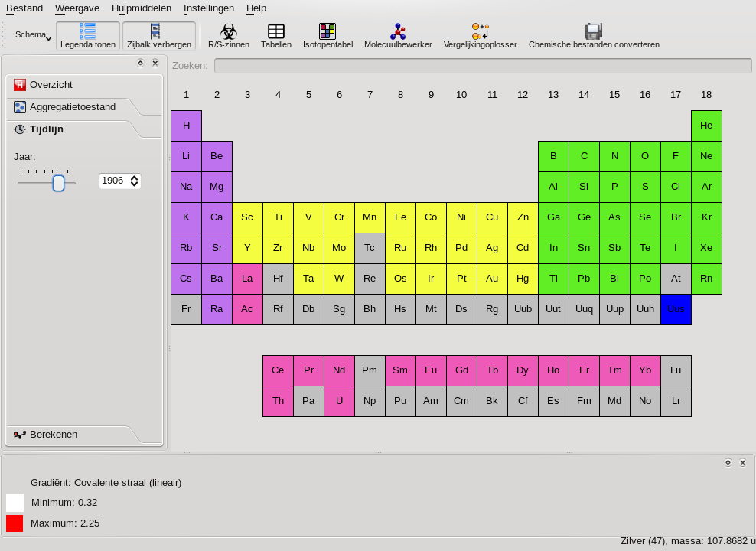This screenshot has height=551, width=756.
Task: Select the Hafnium (Hf) element
Action: coord(278,279)
